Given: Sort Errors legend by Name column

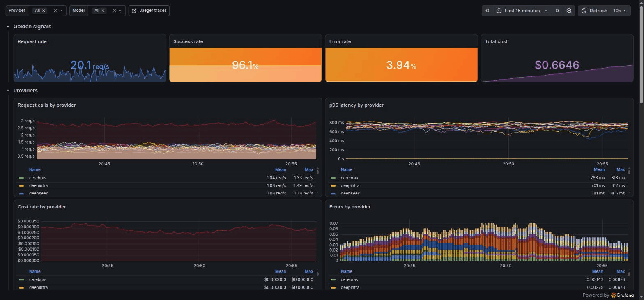Looking at the screenshot, I should click(x=346, y=271).
